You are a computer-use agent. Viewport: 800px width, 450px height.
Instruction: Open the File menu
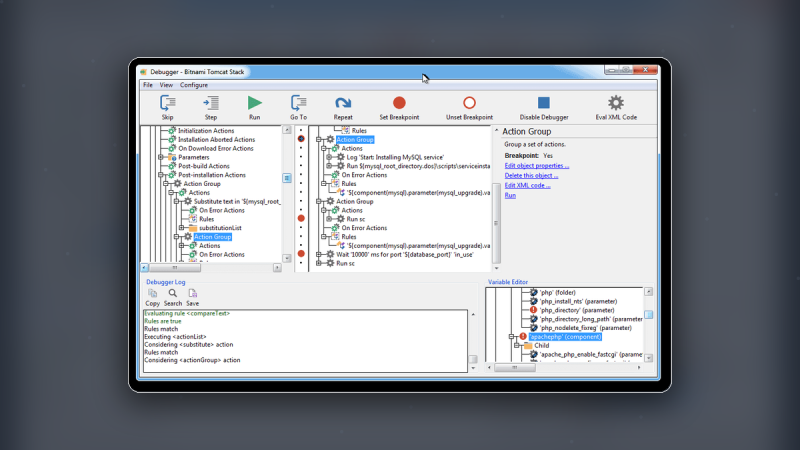coord(148,85)
